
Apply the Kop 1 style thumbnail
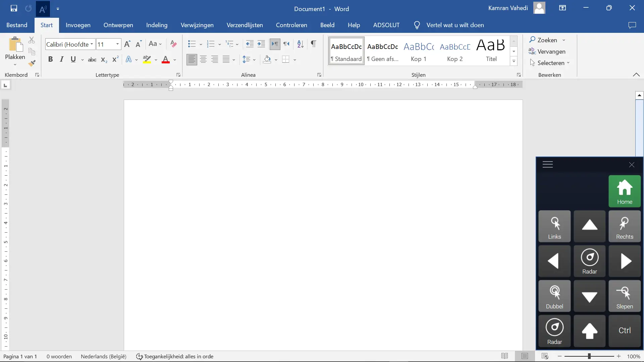pyautogui.click(x=419, y=51)
